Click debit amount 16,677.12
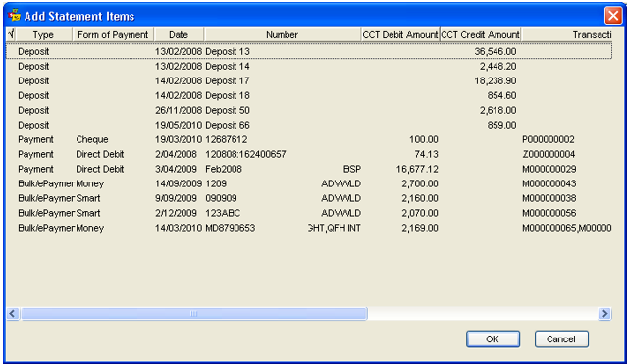The width and height of the screenshot is (627, 364). click(x=417, y=169)
